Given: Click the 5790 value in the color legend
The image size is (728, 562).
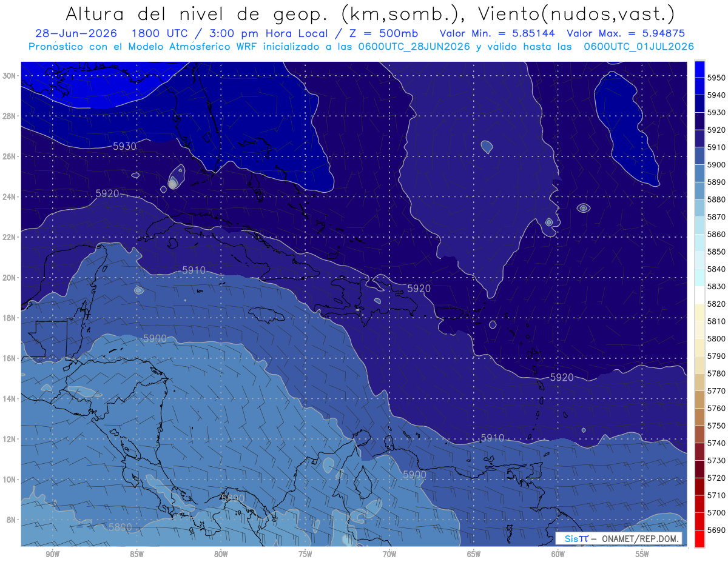Looking at the screenshot, I should [x=716, y=356].
